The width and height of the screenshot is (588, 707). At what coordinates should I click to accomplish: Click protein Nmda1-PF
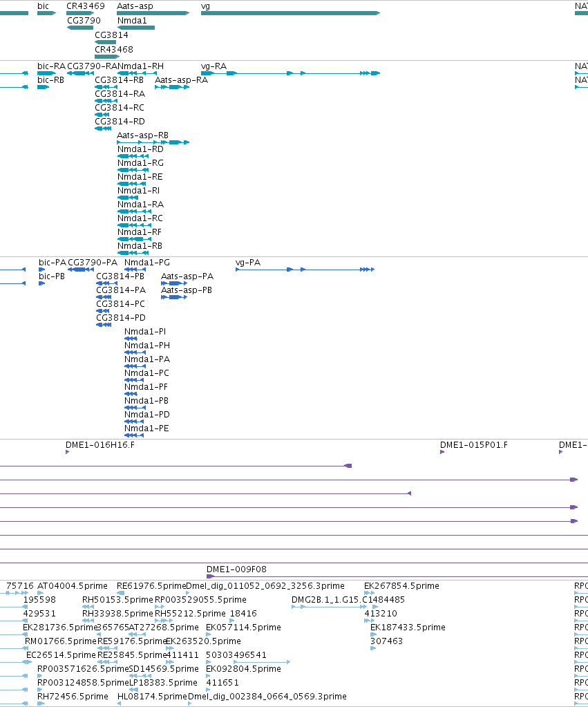click(146, 387)
